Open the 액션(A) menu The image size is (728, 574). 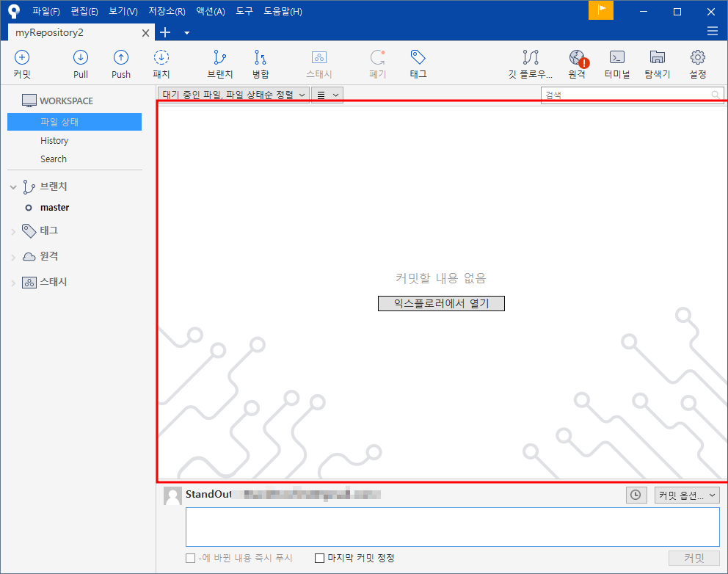click(x=211, y=11)
